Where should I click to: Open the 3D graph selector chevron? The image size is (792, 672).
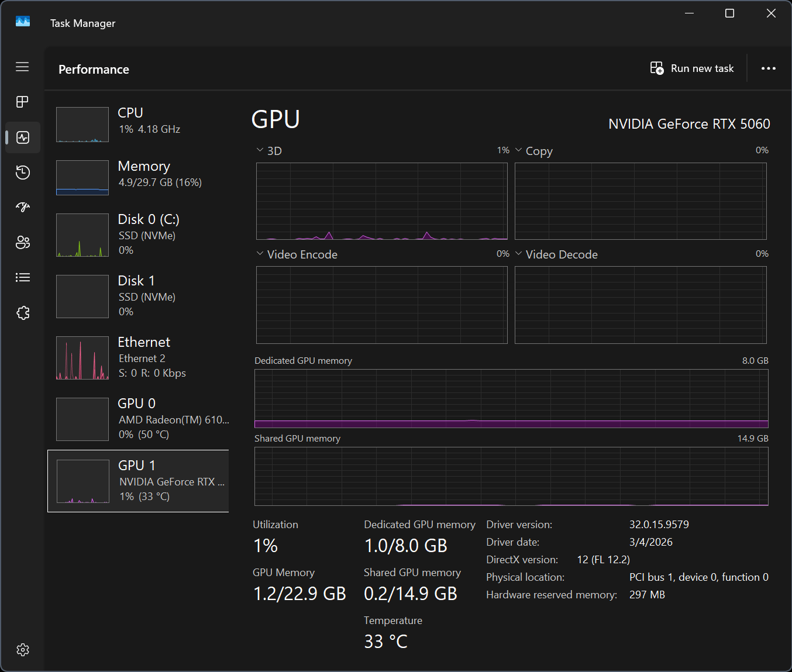tap(260, 150)
